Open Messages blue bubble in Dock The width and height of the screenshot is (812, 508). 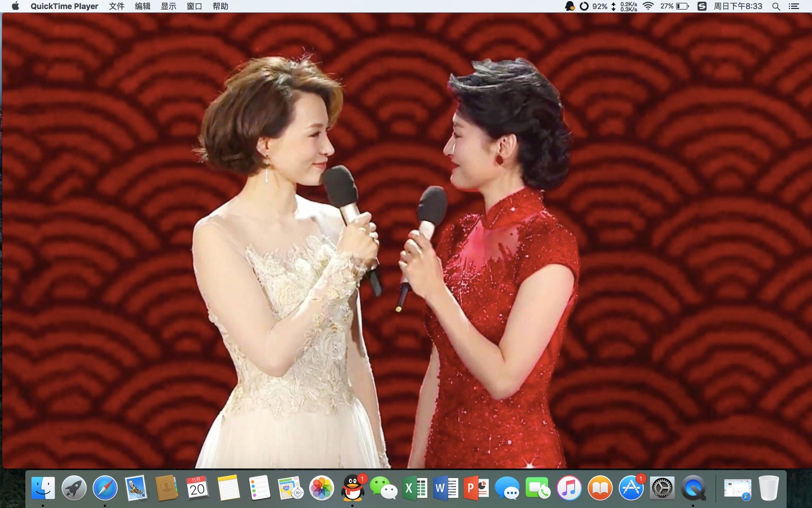pos(507,488)
